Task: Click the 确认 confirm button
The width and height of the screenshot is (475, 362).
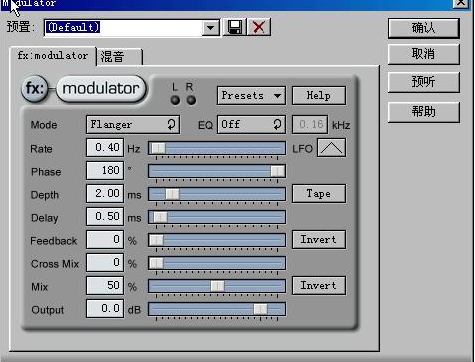Action: (423, 28)
